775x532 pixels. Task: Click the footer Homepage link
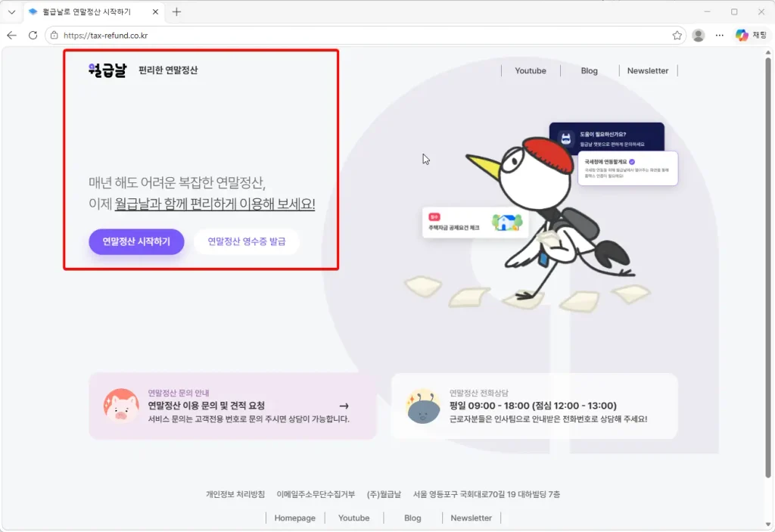pyautogui.click(x=294, y=518)
